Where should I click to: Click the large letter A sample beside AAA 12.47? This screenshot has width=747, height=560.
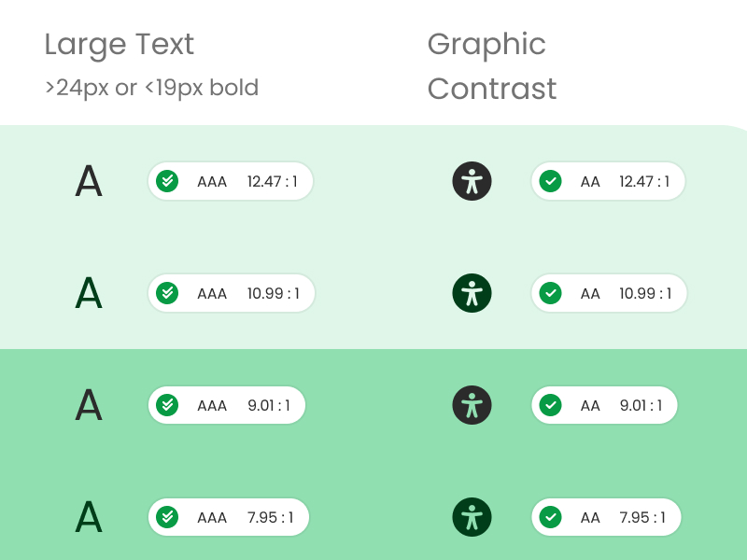click(89, 181)
